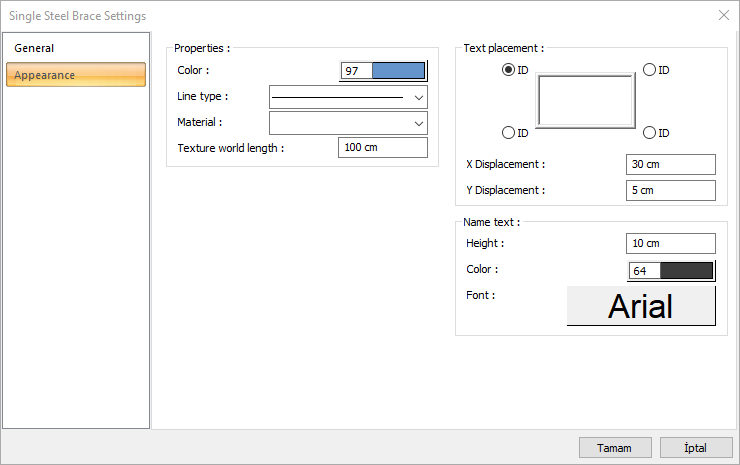Screen dimensions: 740x465
Task: Edit the Y Displacement value field
Action: tap(670, 190)
